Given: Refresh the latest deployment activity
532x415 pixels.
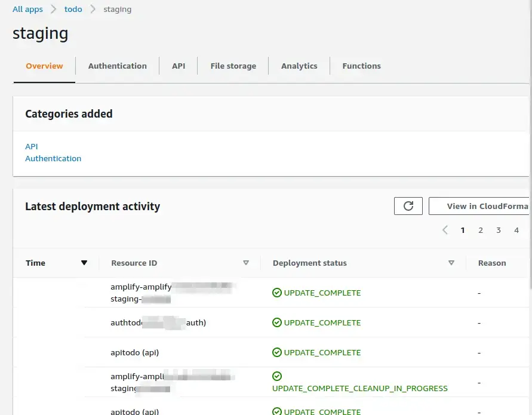Looking at the screenshot, I should (408, 206).
